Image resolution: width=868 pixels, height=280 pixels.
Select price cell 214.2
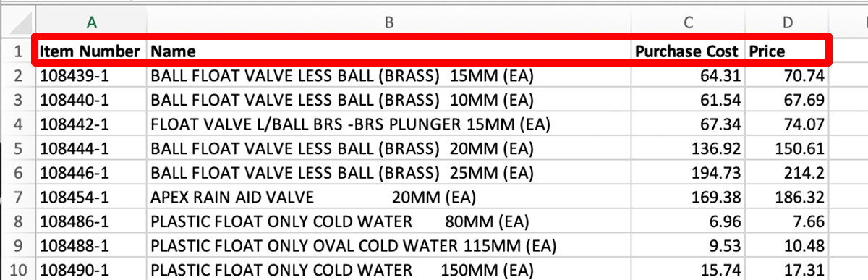point(788,174)
